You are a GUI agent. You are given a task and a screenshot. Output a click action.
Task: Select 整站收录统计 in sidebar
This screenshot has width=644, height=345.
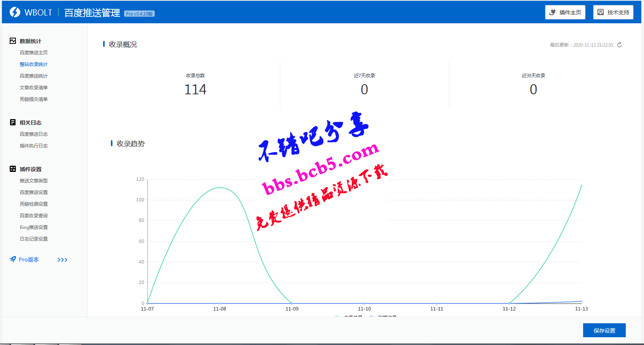(34, 64)
